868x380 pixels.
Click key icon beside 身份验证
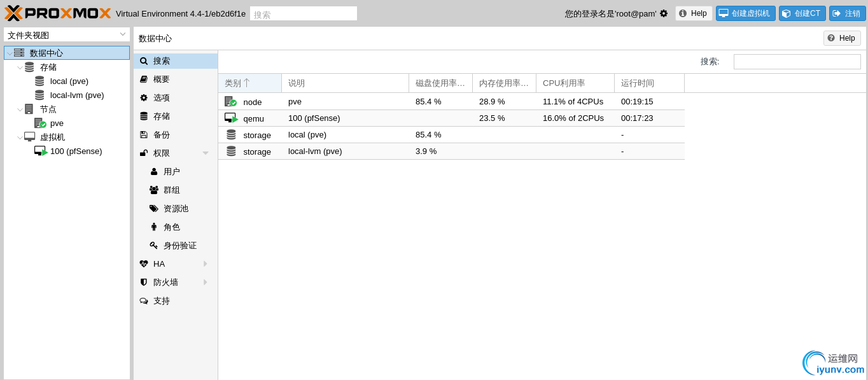(154, 246)
